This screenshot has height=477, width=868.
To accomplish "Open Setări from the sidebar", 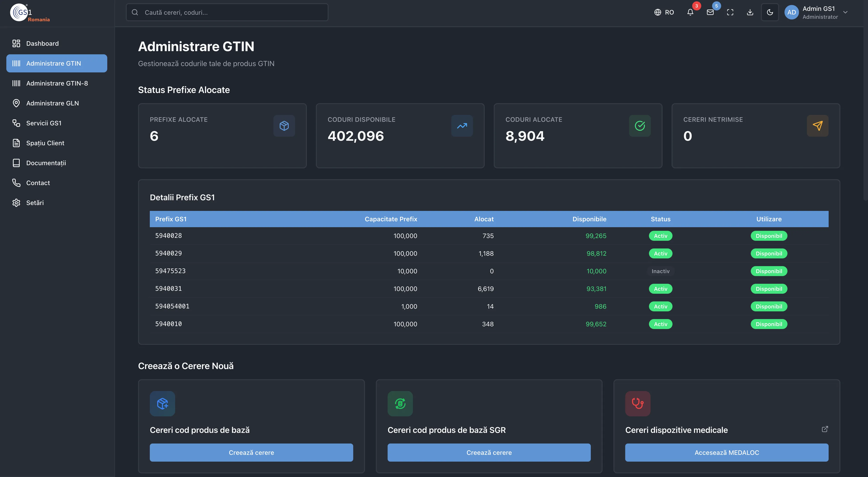I will click(35, 203).
